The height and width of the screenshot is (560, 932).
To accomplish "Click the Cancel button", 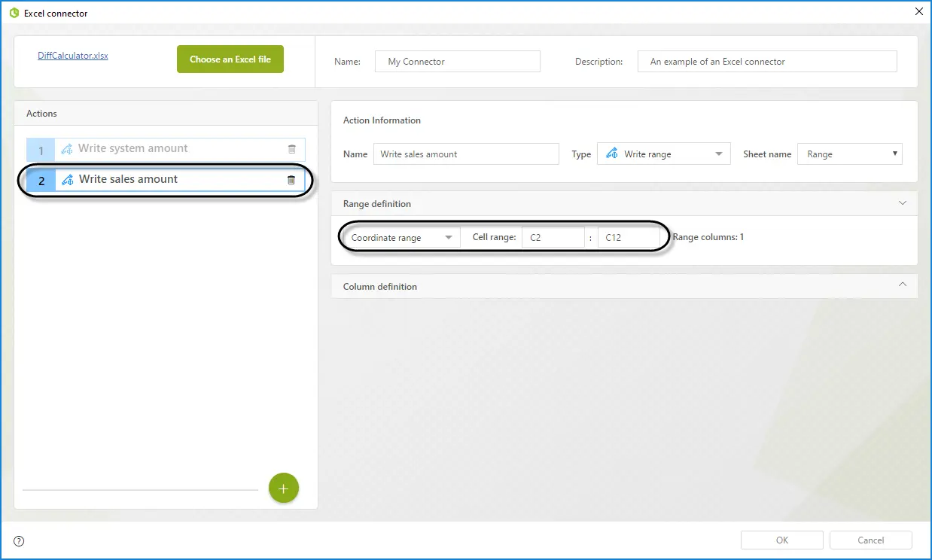I will point(871,540).
